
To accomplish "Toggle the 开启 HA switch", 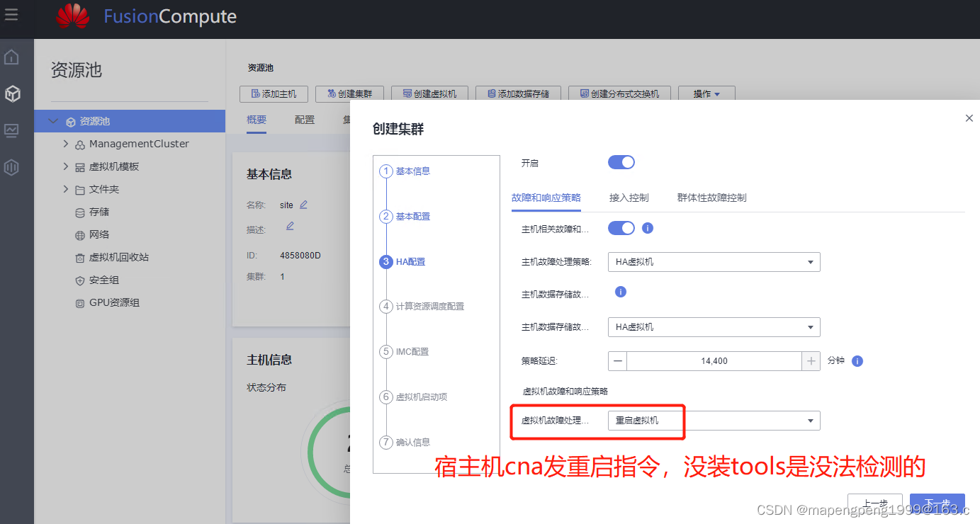I will pyautogui.click(x=621, y=163).
